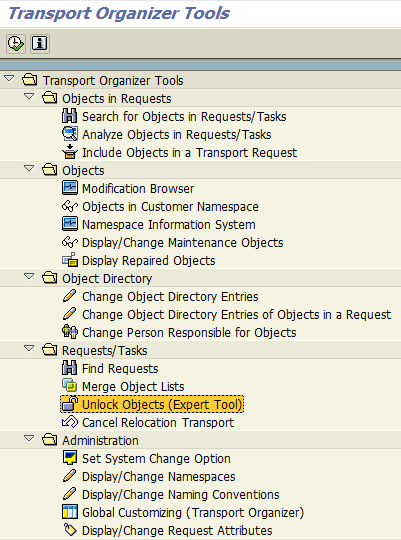Screen dimensions: 401x540
Task: Open Display/Change Naming Conventions
Action: [181, 495]
